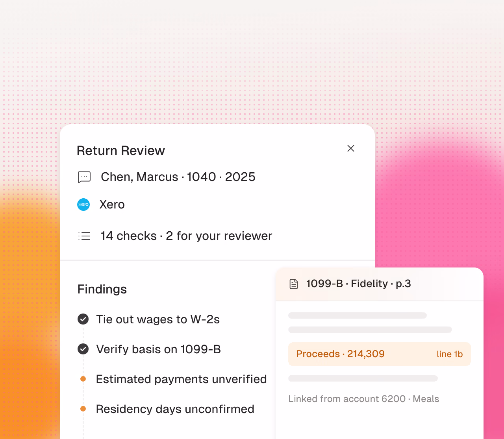
Task: Click the Xero source label
Action: 112,205
